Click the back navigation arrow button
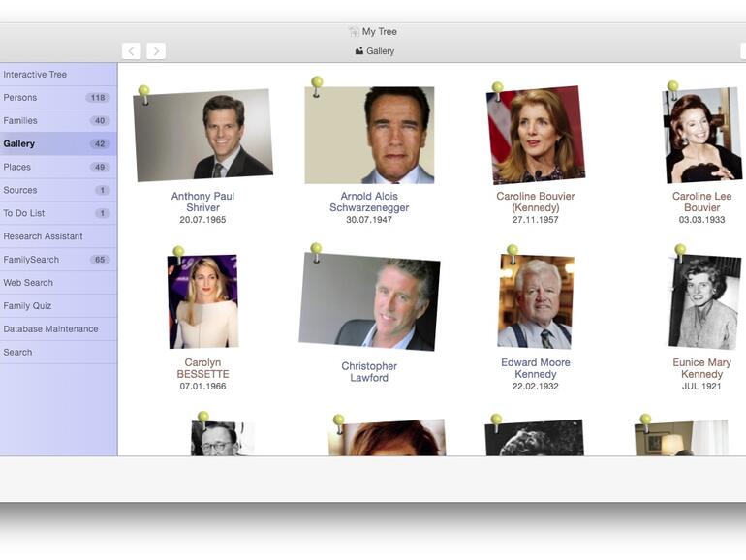 click(132, 51)
